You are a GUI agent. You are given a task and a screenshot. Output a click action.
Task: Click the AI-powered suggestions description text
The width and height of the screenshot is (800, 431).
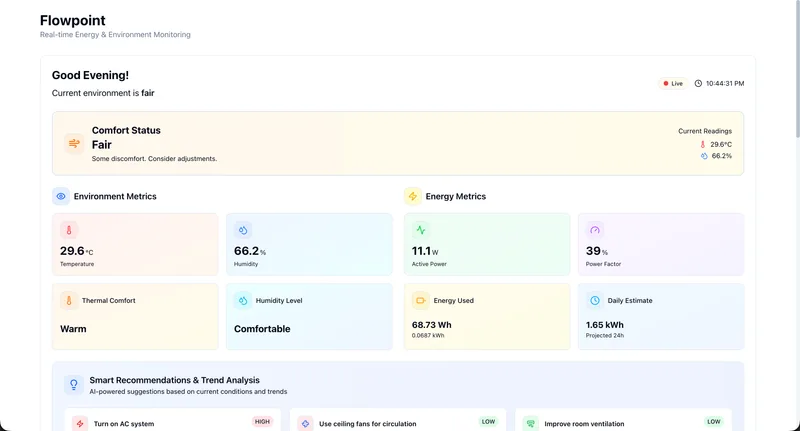[188, 392]
